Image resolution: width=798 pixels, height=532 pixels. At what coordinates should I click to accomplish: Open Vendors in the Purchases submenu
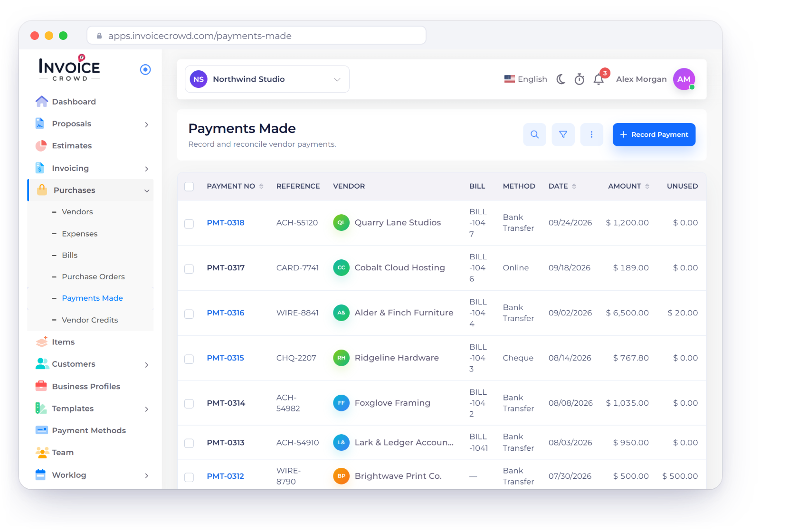pos(77,211)
